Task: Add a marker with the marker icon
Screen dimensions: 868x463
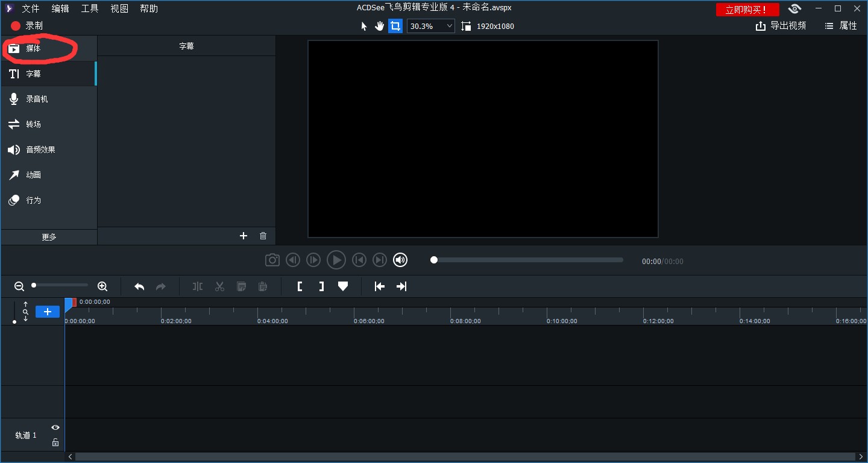Action: (x=343, y=286)
